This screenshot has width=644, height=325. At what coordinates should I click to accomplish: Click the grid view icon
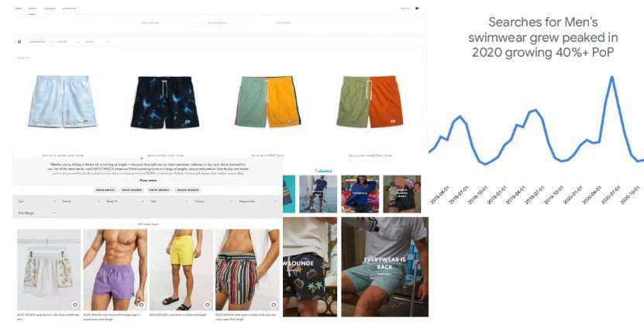19,42
